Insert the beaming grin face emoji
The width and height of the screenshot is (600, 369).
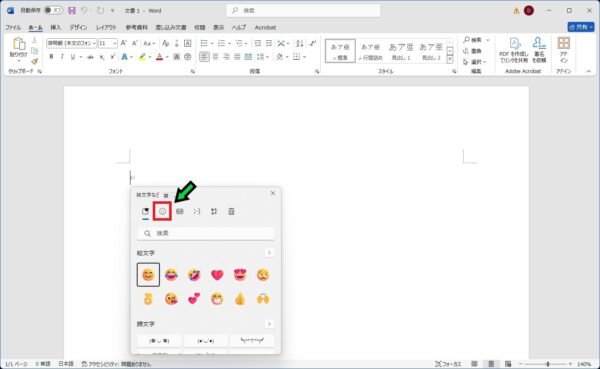217,299
